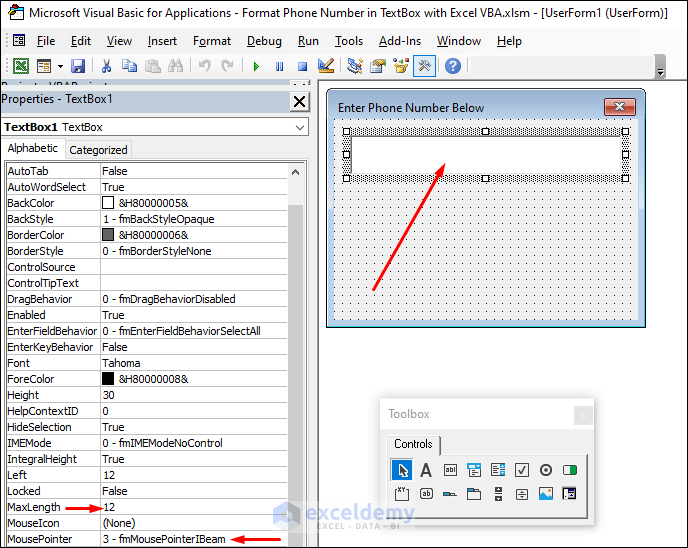
Task: Pick the Label tool in the Toolbox
Action: click(x=426, y=470)
